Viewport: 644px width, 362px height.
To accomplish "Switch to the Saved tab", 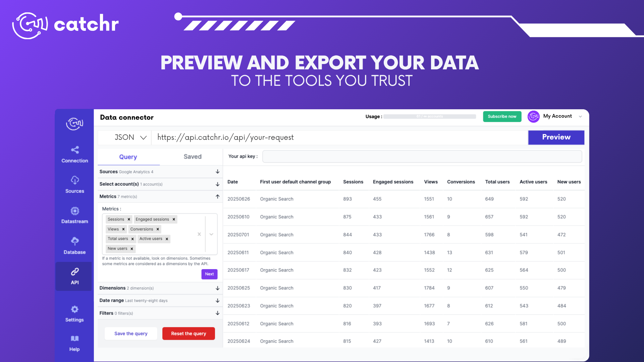I will pos(193,157).
